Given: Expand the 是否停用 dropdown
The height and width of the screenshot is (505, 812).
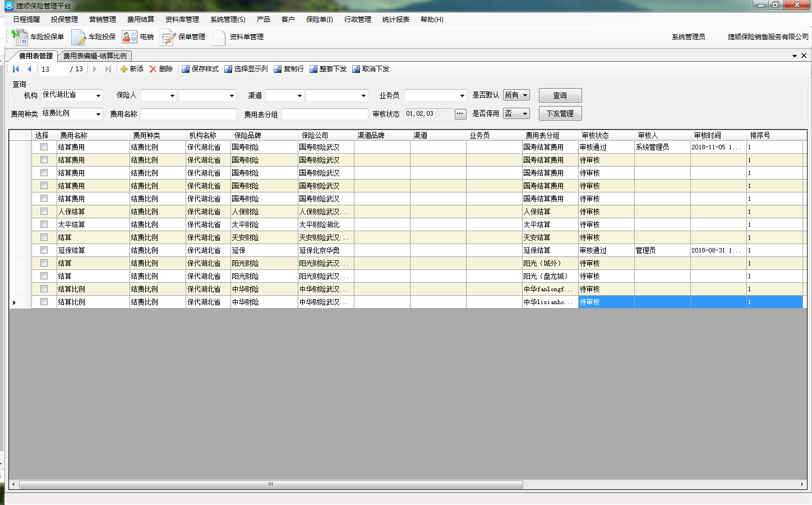Looking at the screenshot, I should 525,113.
